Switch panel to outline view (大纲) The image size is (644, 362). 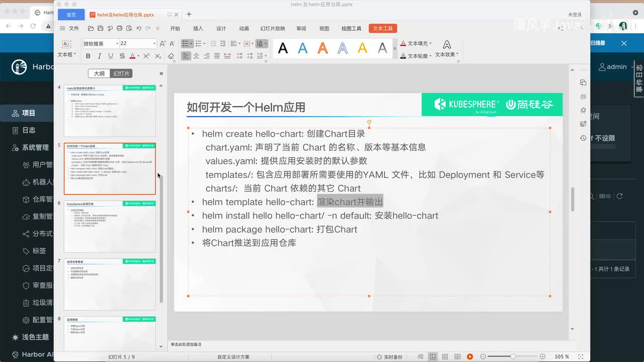pos(99,73)
